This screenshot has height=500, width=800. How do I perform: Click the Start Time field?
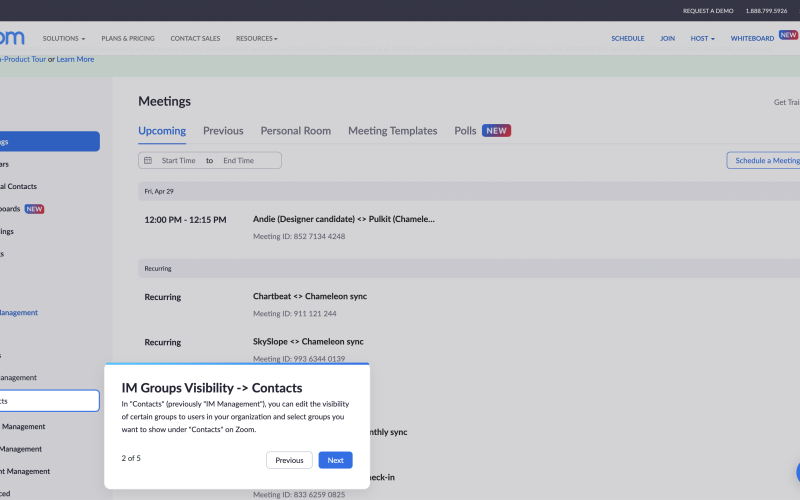[178, 160]
